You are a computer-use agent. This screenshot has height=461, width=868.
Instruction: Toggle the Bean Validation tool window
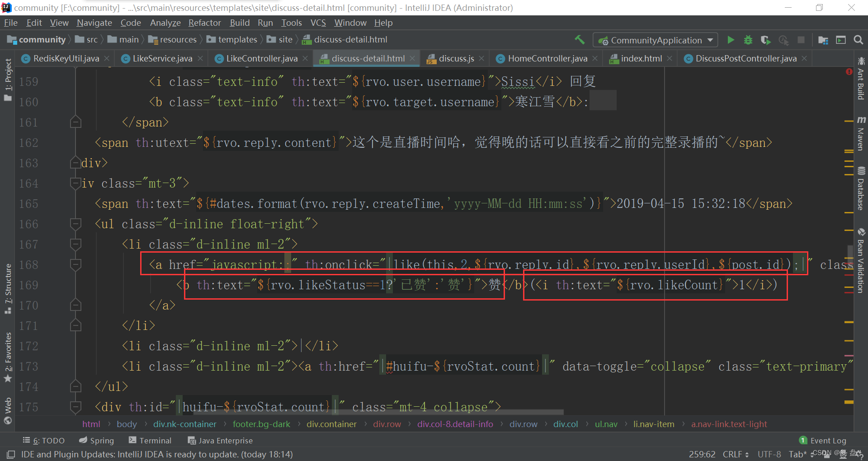(861, 260)
